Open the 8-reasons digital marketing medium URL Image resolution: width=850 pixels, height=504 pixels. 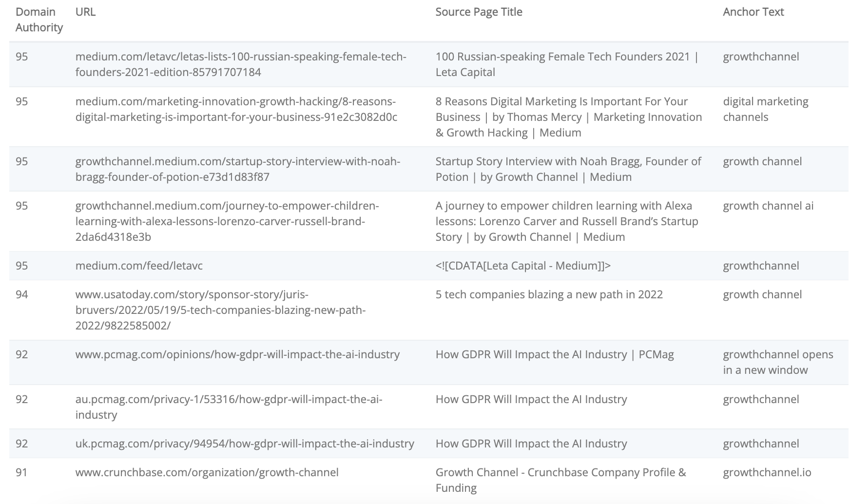coord(236,109)
